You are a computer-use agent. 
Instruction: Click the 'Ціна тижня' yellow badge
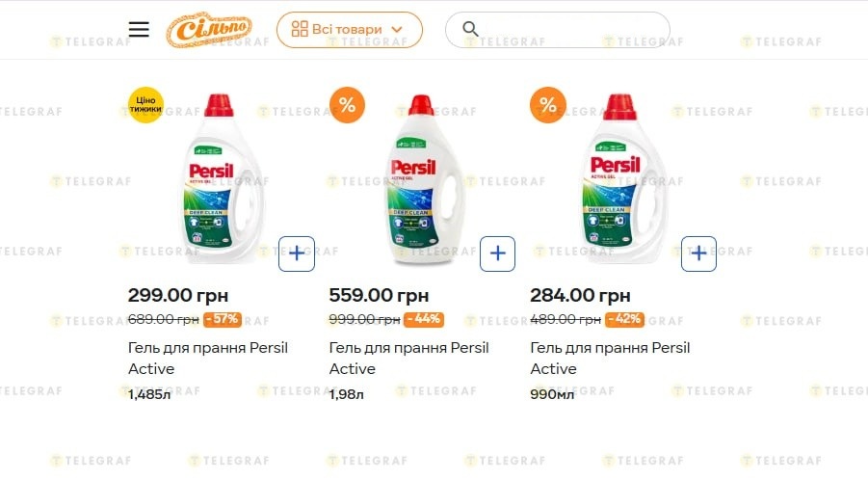tap(146, 105)
